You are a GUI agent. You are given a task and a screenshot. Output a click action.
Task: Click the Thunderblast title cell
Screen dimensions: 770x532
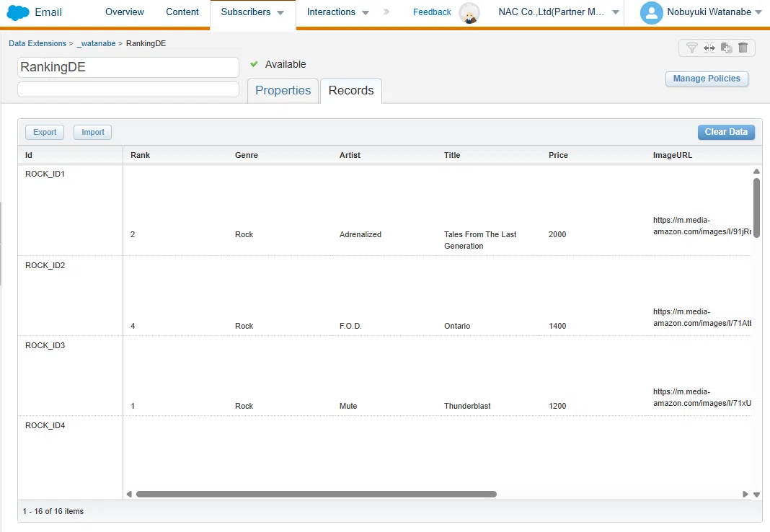467,406
